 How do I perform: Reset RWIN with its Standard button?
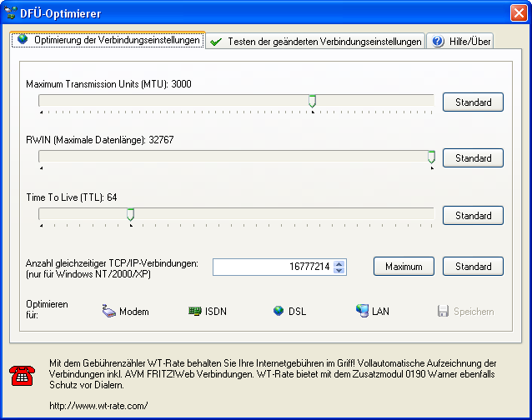click(x=473, y=158)
